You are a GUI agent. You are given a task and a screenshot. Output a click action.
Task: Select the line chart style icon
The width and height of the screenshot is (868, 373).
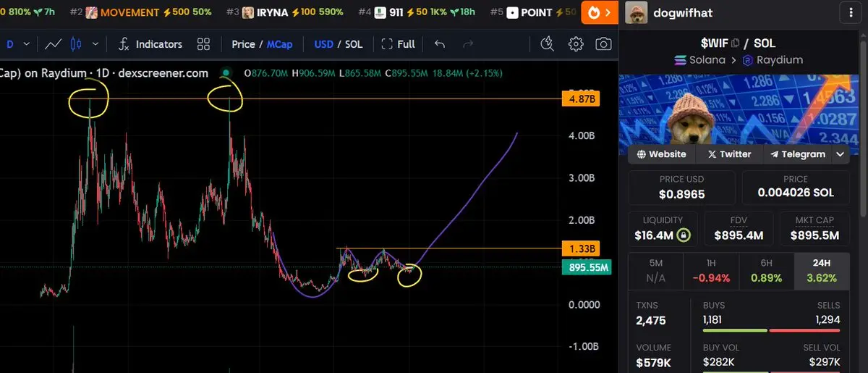click(53, 44)
